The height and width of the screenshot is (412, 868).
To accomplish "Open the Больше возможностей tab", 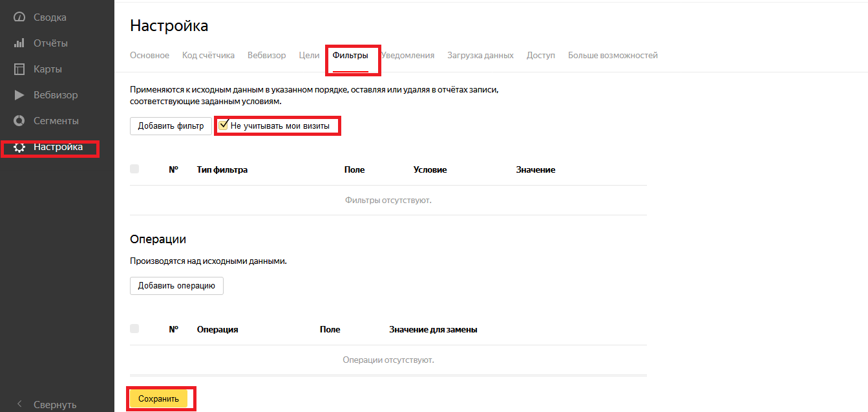I will tap(613, 56).
